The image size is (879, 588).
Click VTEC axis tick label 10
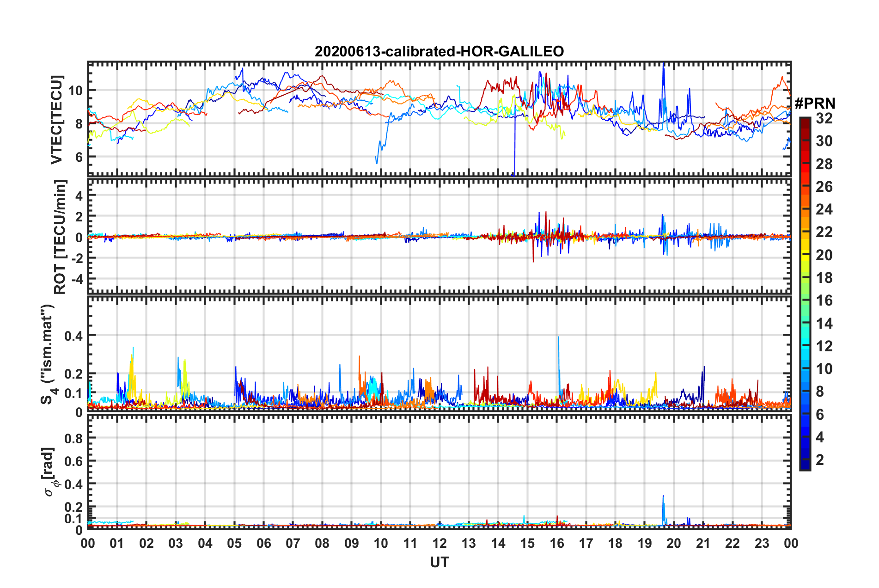pos(75,91)
